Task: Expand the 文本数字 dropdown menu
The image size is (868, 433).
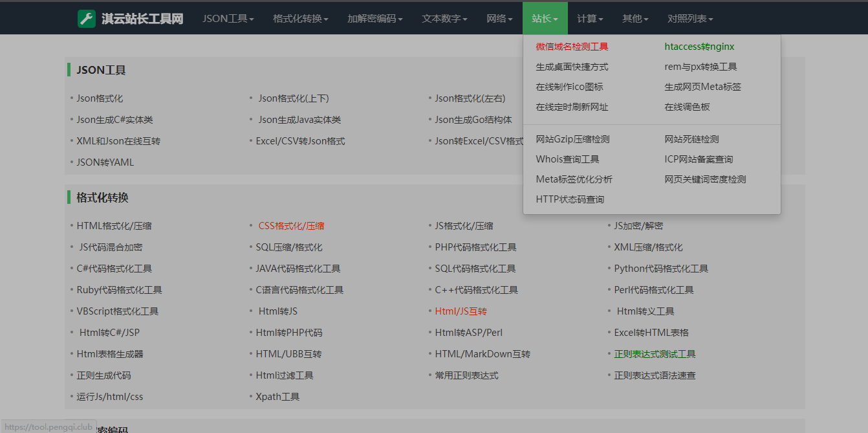Action: 444,19
